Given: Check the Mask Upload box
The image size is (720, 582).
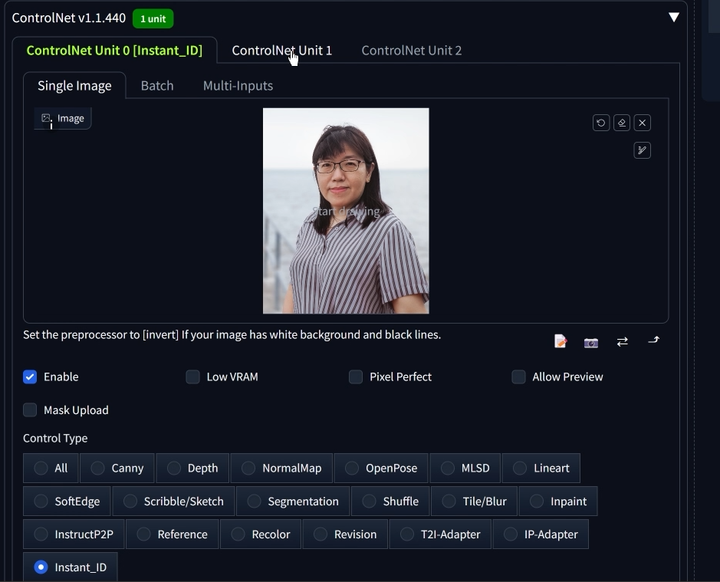Looking at the screenshot, I should [30, 410].
